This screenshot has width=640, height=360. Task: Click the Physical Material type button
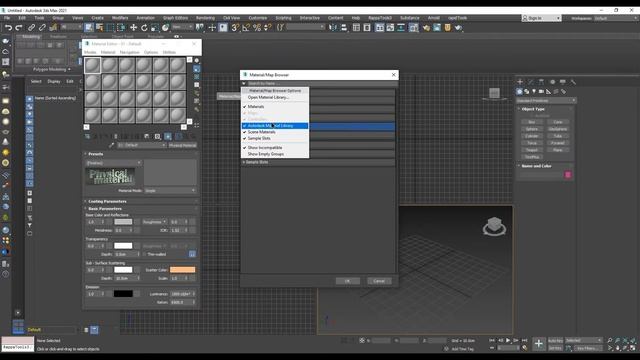[182, 145]
